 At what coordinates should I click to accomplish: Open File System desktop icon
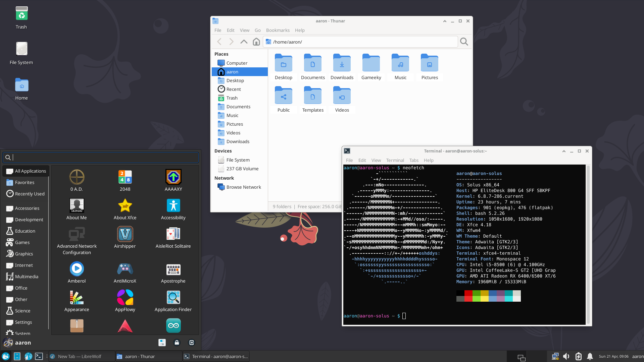[x=21, y=53]
